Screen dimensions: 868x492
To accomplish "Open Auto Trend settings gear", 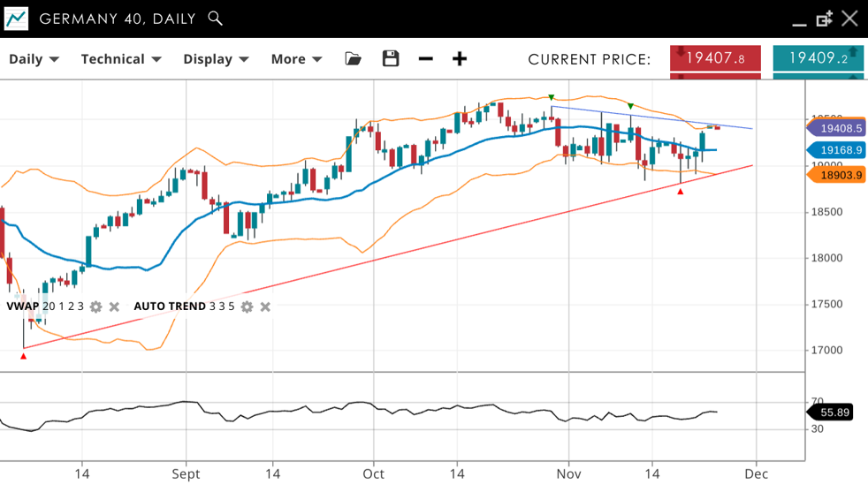I will click(x=247, y=307).
